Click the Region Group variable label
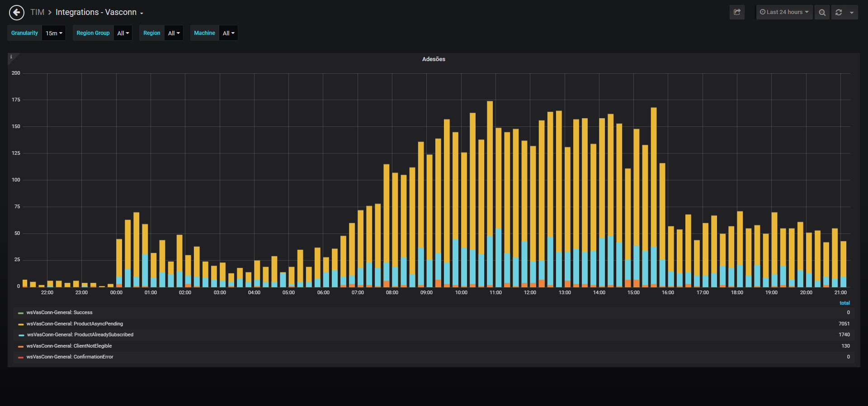Screen dimensions: 868x406 click(93, 33)
